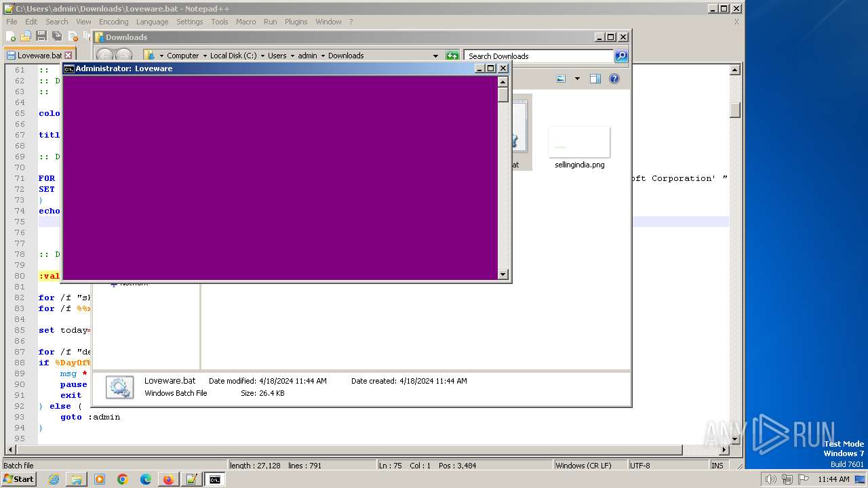The image size is (868, 488).
Task: Open the Macro menu in Notepad++
Action: (x=245, y=22)
